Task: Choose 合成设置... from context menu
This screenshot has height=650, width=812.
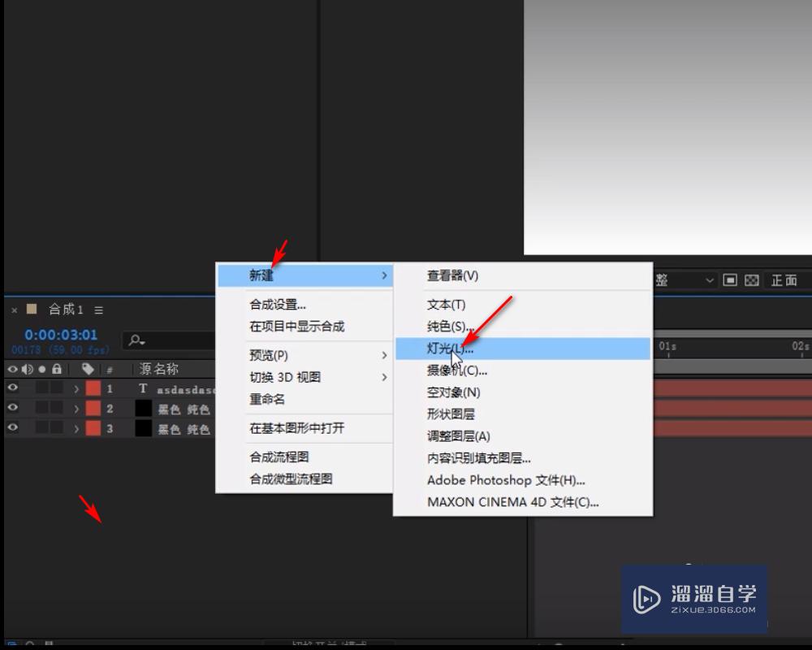Action: click(278, 304)
